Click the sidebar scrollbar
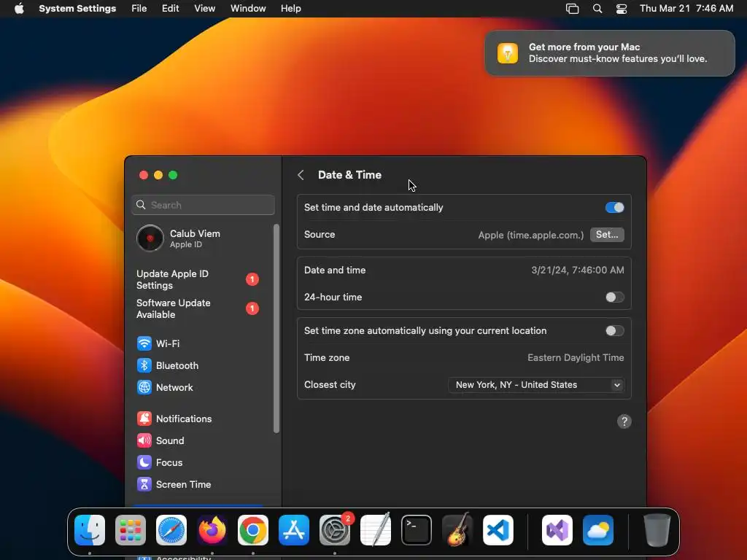Viewport: 747px width, 560px height. coord(276,329)
